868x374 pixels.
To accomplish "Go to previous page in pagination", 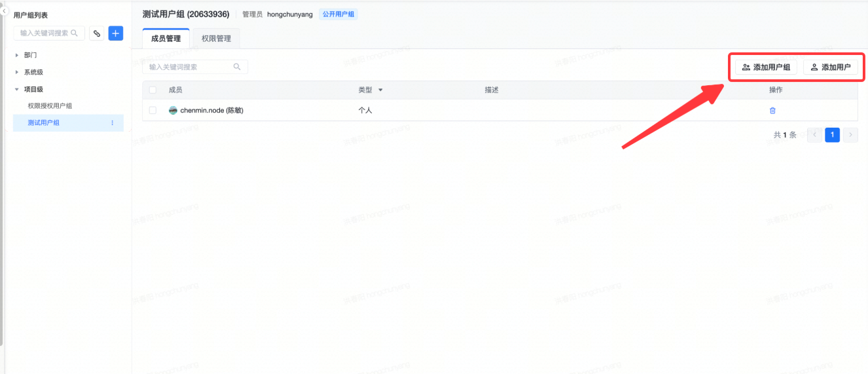I will point(814,135).
